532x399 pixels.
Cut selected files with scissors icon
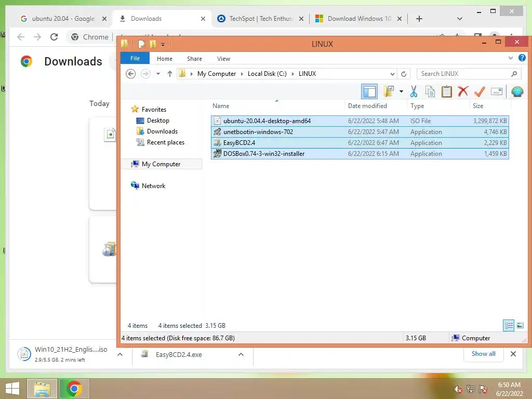click(x=414, y=91)
